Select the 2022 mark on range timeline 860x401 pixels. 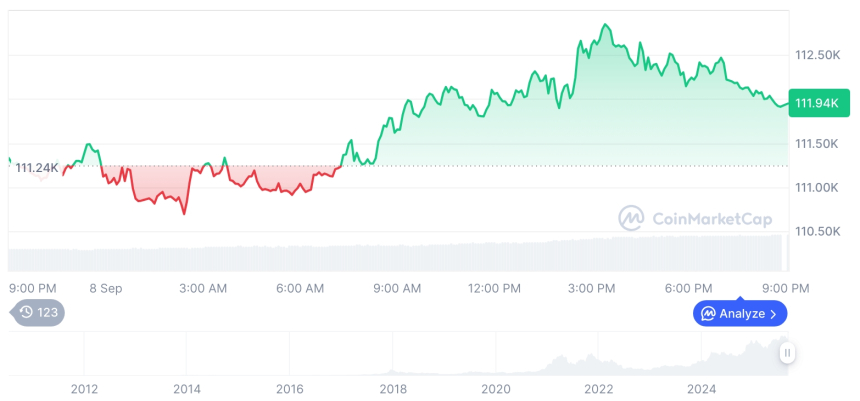pyautogui.click(x=598, y=388)
